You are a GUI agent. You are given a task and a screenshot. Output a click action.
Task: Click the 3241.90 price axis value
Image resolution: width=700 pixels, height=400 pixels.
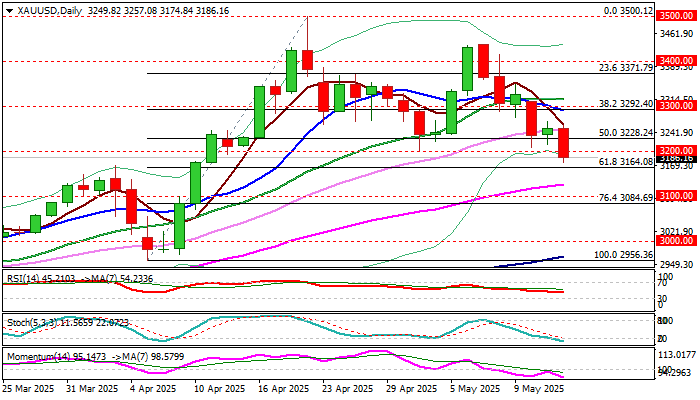click(676, 133)
